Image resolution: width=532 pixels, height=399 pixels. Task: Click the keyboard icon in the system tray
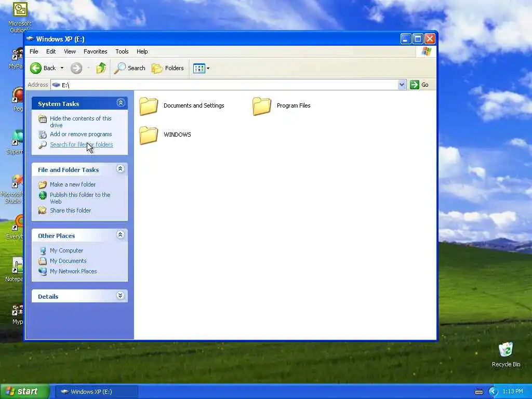478,392
